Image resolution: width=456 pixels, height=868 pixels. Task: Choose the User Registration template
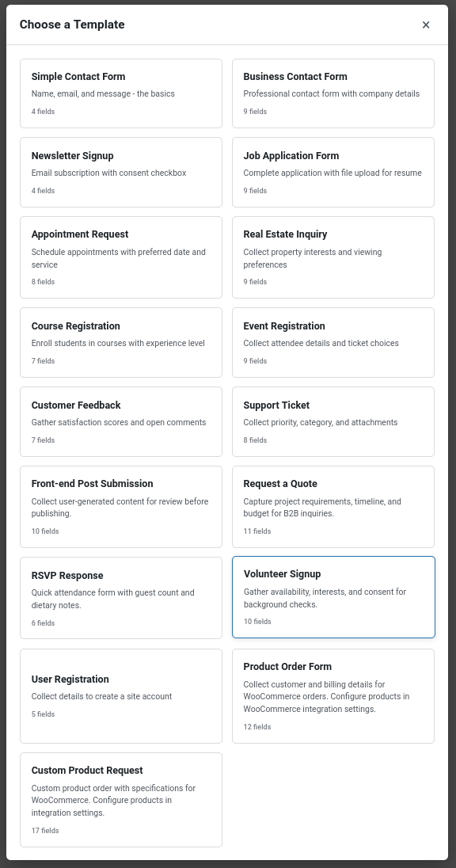click(x=120, y=695)
